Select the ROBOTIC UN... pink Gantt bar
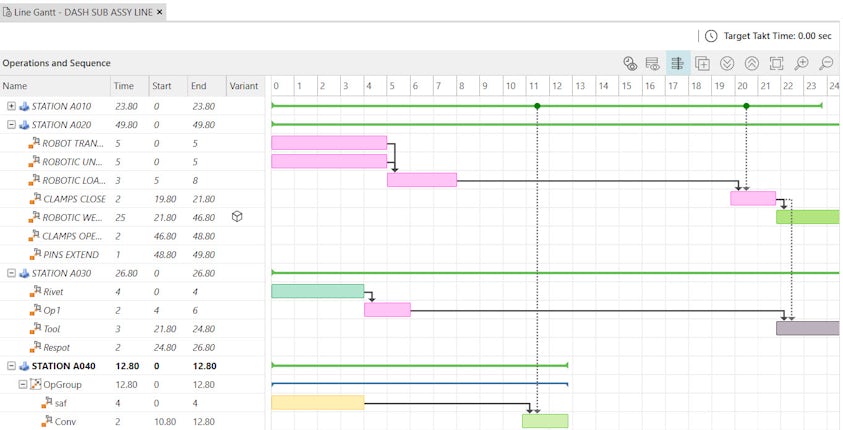This screenshot has width=843, height=430. (329, 161)
